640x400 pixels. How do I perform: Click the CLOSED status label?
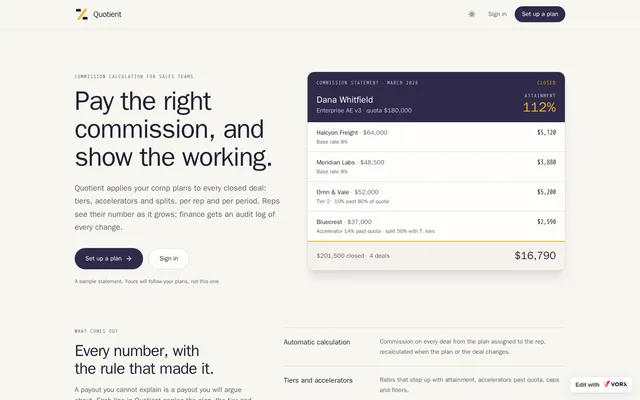(x=546, y=83)
